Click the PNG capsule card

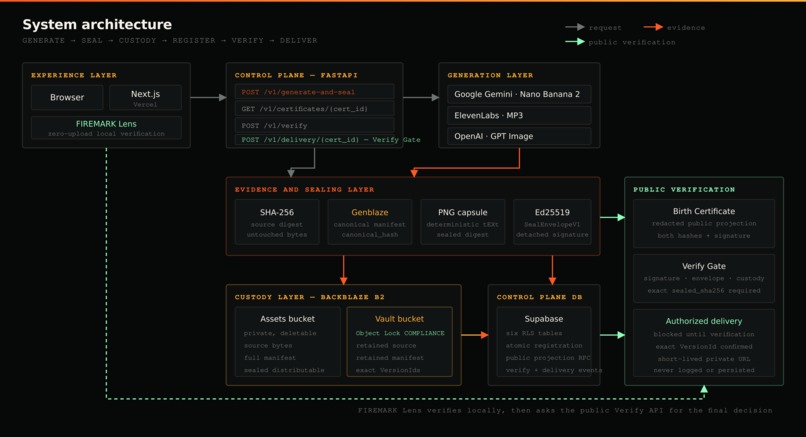[x=463, y=222]
